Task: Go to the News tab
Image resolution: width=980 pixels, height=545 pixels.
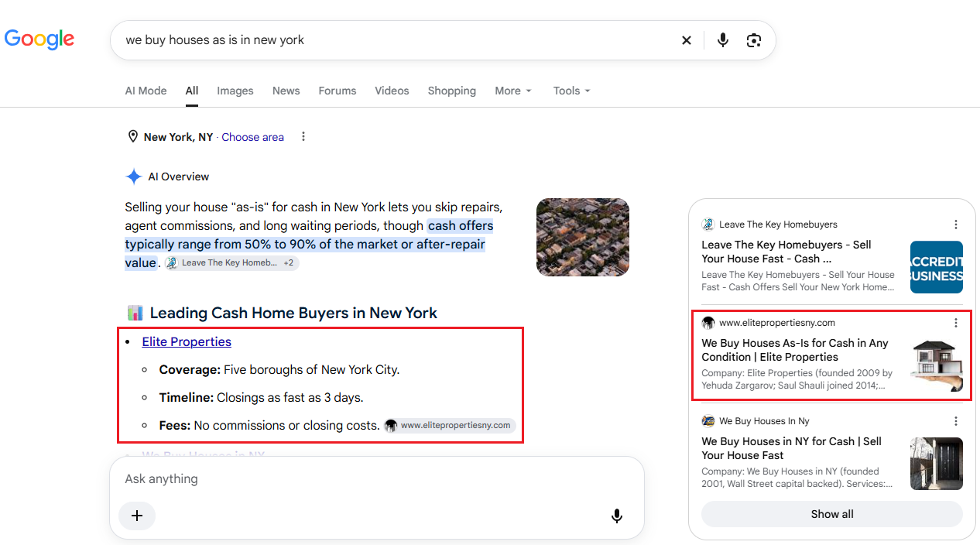Action: 286,91
